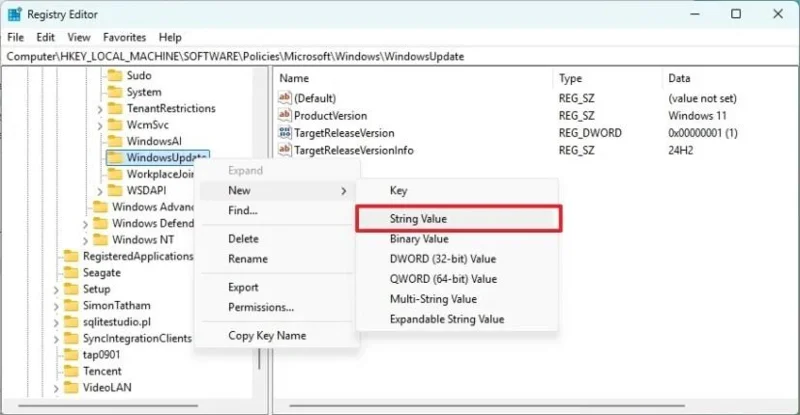Screen dimensions: 800x415
Task: Click the Windows Defender folder icon
Action: tap(100, 223)
